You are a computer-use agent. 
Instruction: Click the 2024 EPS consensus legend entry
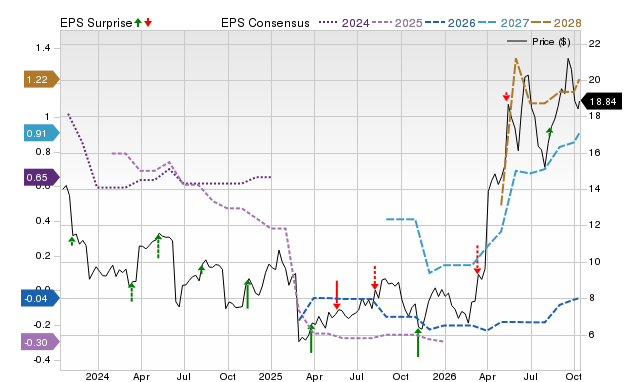coord(344,23)
